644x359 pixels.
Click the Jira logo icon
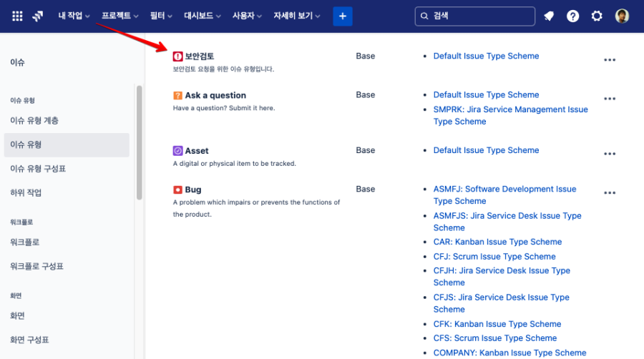pyautogui.click(x=38, y=16)
